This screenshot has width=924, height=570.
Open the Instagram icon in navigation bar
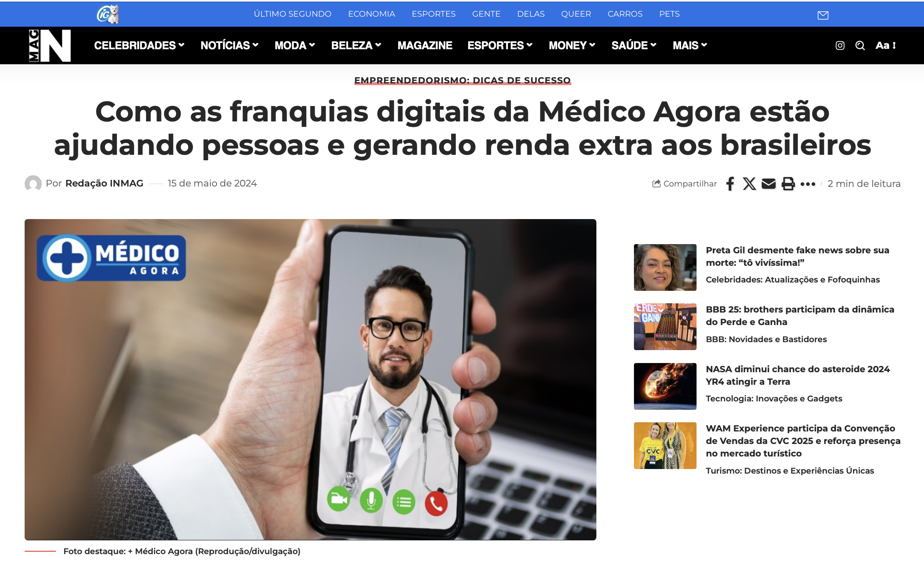click(x=840, y=45)
